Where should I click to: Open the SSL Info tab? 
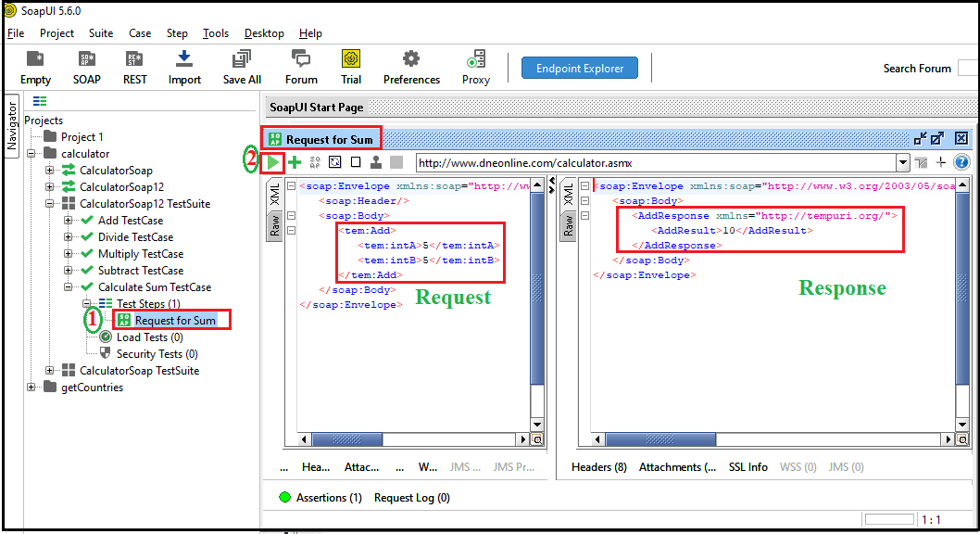[x=748, y=467]
